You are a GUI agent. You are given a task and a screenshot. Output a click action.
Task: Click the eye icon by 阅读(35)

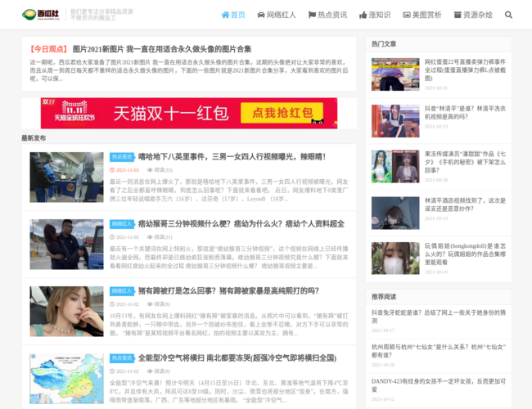click(150, 170)
